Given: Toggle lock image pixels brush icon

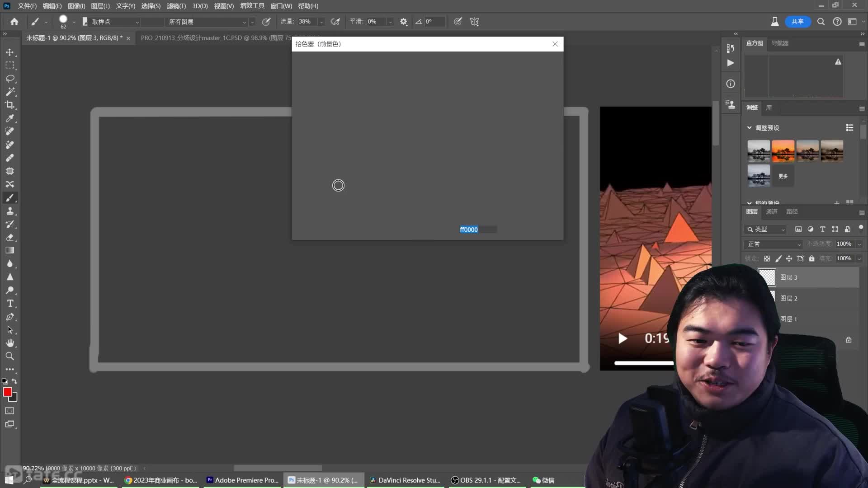Looking at the screenshot, I should pos(778,258).
